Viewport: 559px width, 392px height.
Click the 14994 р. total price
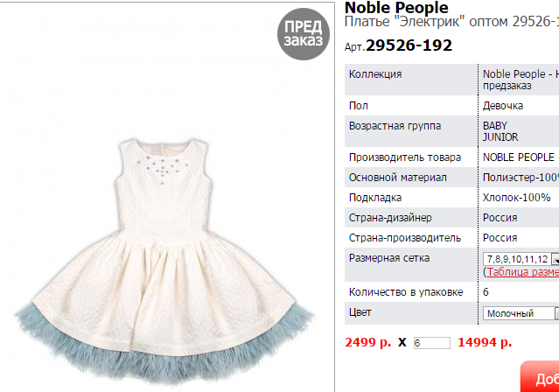[485, 342]
